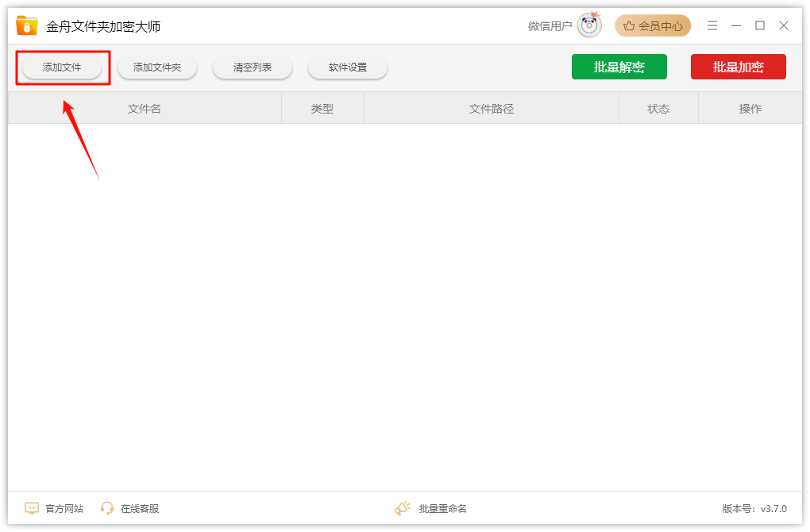Screen dimensions: 810x532
Task: Open the hamburger menu icon
Action: pyautogui.click(x=712, y=25)
